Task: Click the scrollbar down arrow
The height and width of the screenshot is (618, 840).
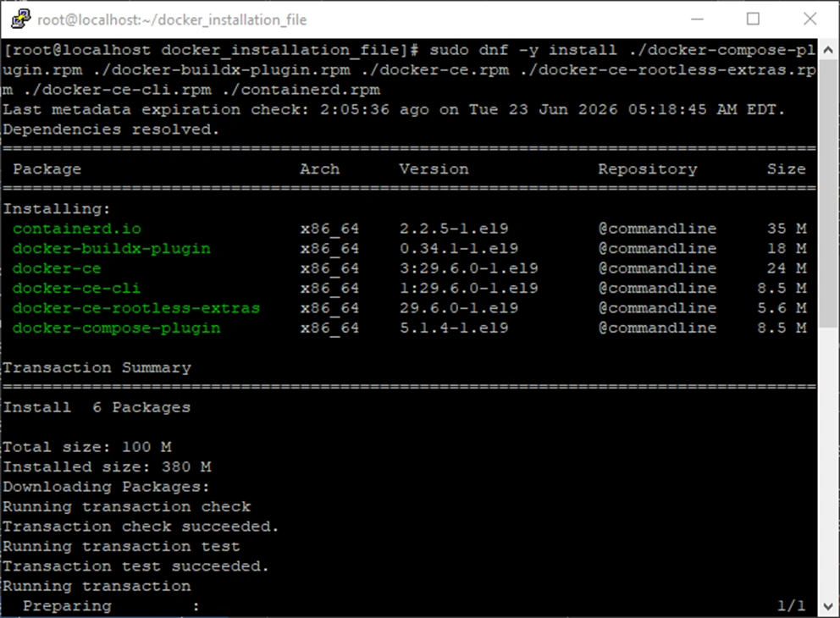Action: click(827, 606)
